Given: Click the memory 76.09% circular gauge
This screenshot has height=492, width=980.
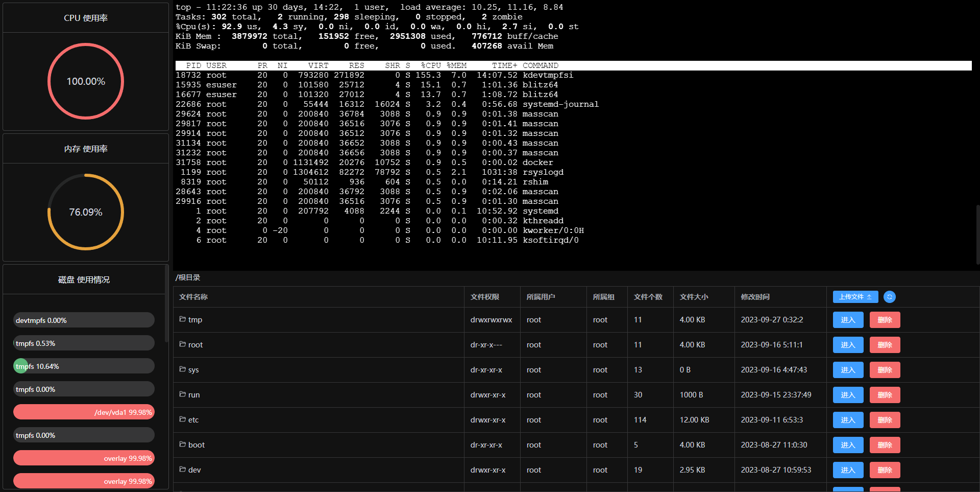Looking at the screenshot, I should (86, 212).
